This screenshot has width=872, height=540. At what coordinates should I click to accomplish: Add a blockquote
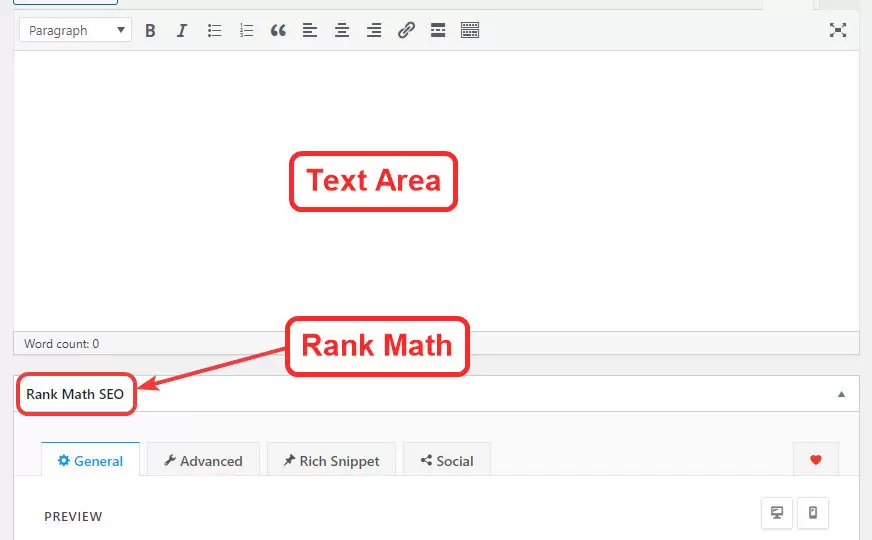coord(278,30)
